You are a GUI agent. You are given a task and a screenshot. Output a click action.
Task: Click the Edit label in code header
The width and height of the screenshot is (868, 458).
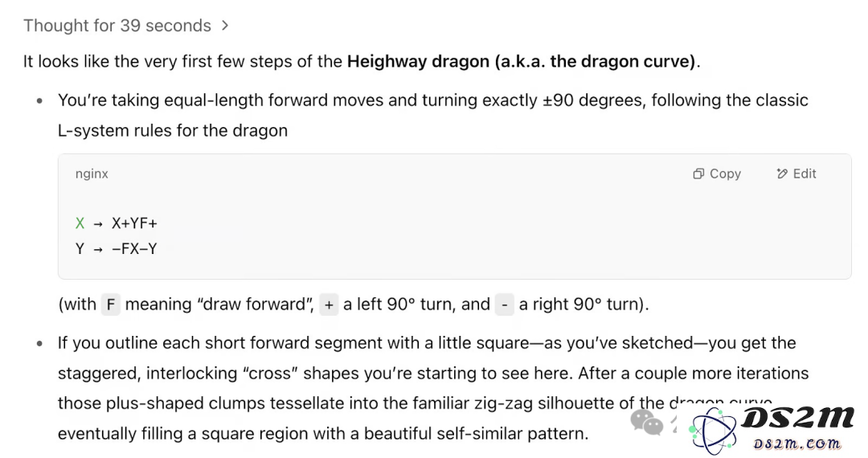pos(805,174)
